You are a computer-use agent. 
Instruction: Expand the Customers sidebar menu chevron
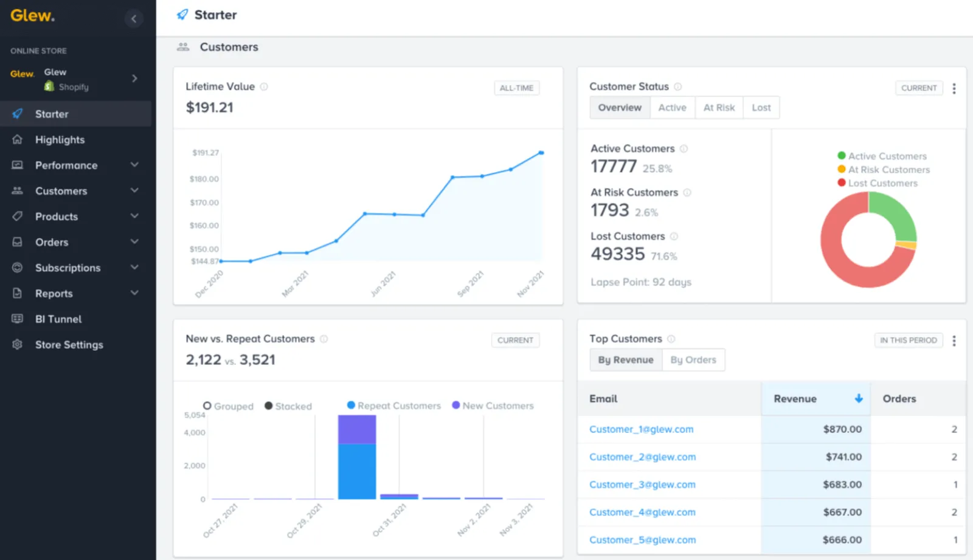[134, 190]
